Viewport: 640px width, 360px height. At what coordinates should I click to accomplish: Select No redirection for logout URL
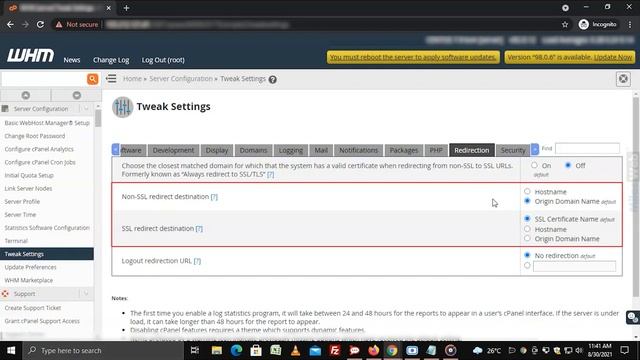[527, 255]
